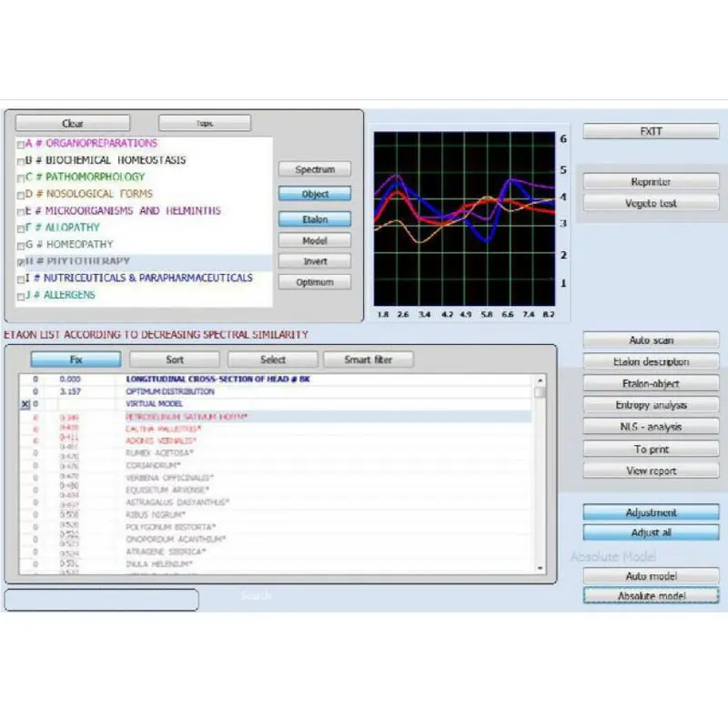
Task: Run NLS - analysis
Action: 651,427
